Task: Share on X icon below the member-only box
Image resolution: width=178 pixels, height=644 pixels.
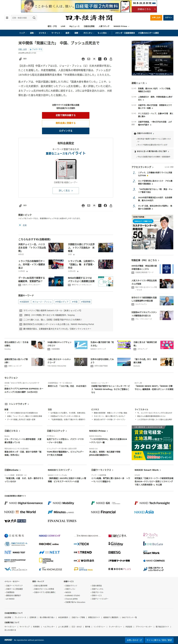Action: click(100, 206)
